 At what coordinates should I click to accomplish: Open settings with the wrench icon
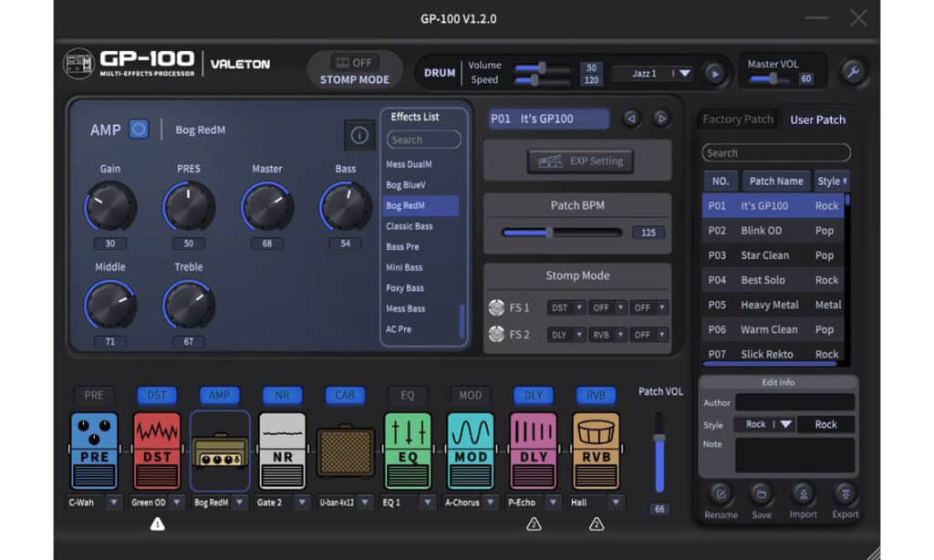[853, 72]
